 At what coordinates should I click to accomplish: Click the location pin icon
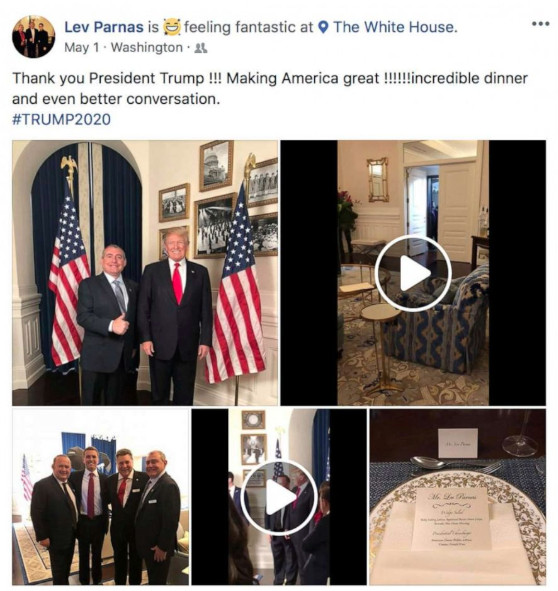(x=323, y=27)
